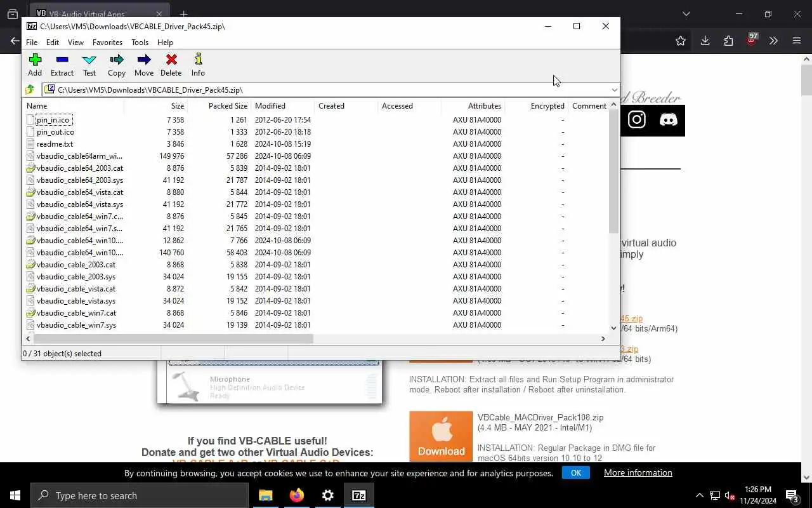This screenshot has height=508, width=812.
Task: Select the vbaudio_cable64_vista.sys file name
Action: [x=80, y=204]
